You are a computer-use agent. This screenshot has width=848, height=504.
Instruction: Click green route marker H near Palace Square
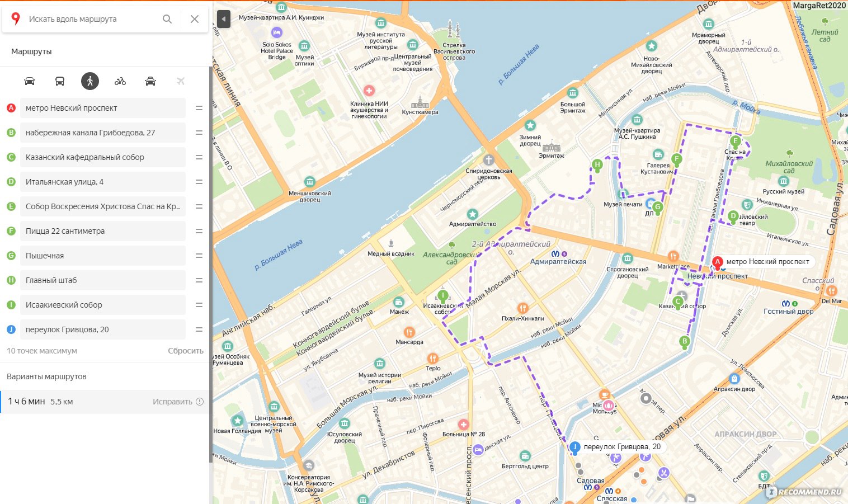[597, 165]
